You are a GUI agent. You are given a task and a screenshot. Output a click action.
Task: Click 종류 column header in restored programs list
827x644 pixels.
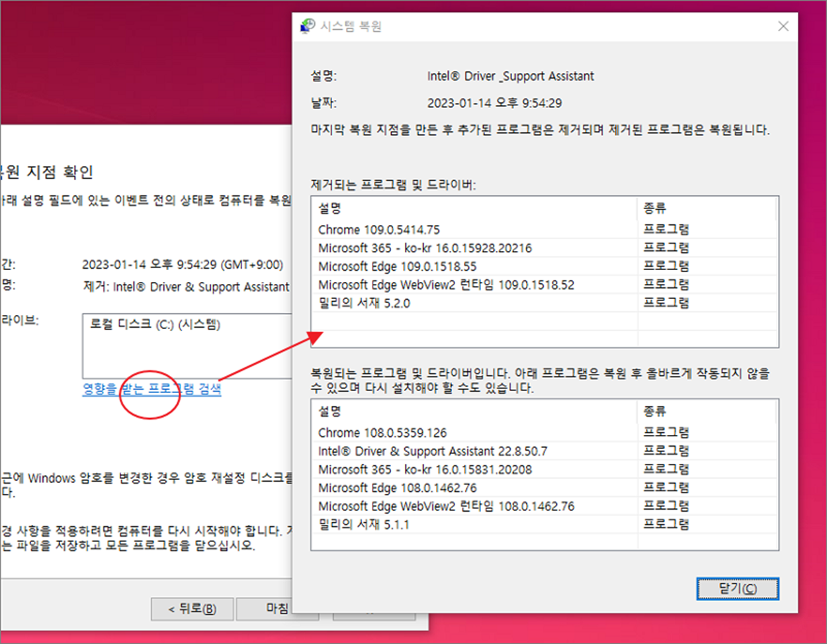707,412
